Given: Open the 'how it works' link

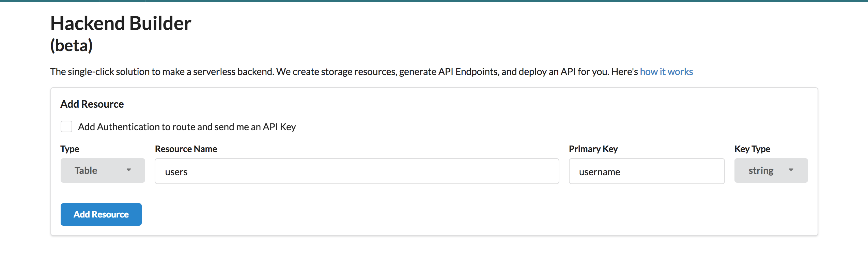Looking at the screenshot, I should click(666, 72).
